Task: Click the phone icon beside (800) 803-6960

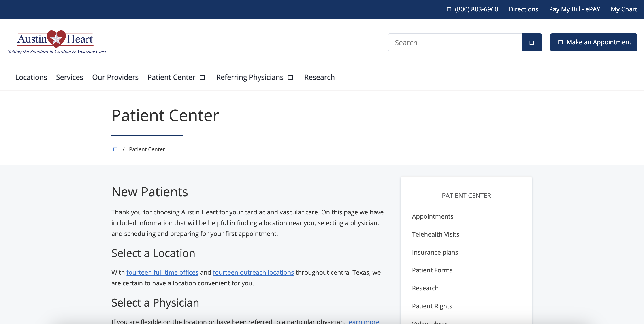Action: [x=449, y=9]
